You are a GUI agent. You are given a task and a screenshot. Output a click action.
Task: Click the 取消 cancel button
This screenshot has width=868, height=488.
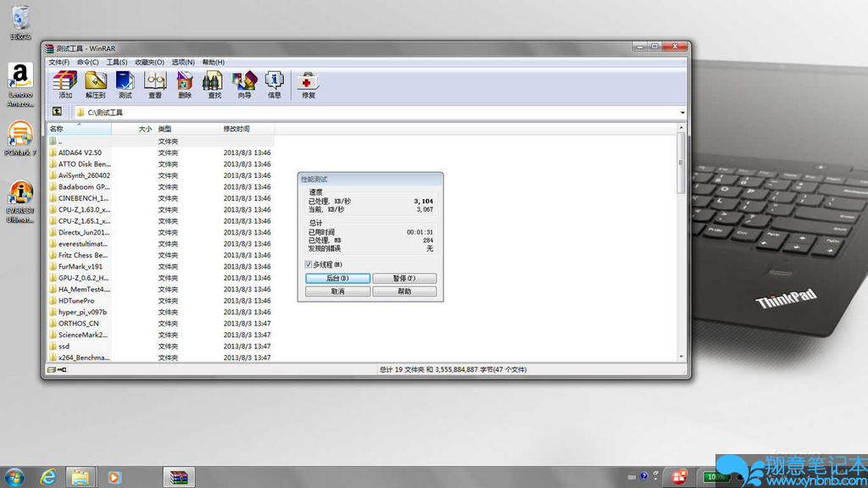[x=337, y=291]
